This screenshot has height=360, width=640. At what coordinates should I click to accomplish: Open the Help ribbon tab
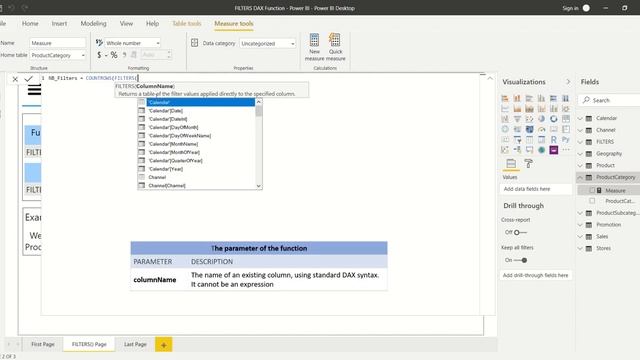click(x=152, y=24)
